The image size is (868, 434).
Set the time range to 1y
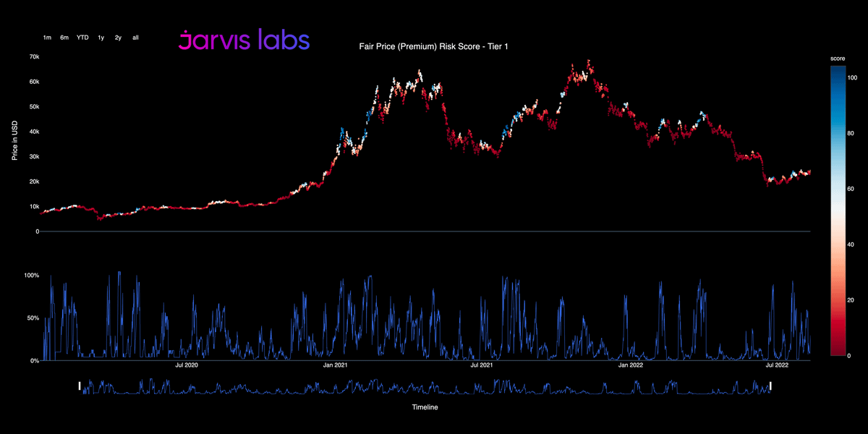(x=101, y=37)
